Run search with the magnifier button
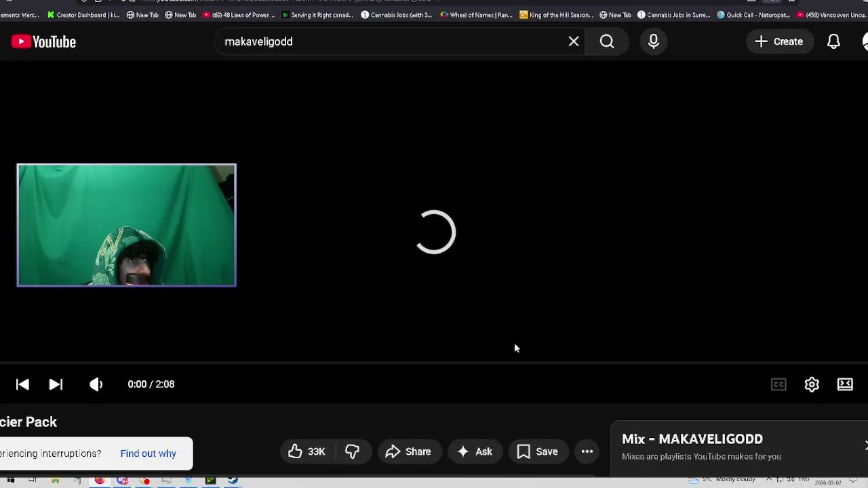This screenshot has width=868, height=488. click(607, 42)
